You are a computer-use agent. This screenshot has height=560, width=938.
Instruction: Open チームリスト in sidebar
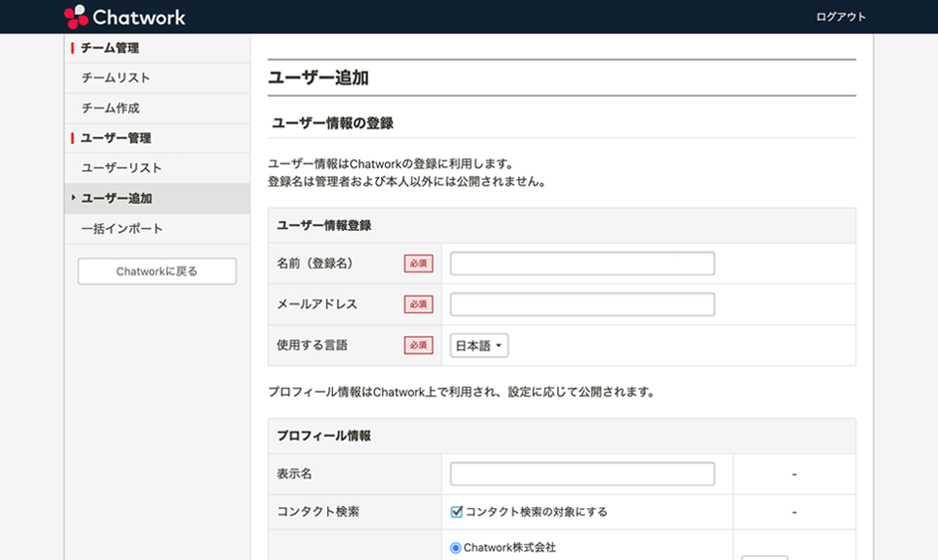coord(157,78)
